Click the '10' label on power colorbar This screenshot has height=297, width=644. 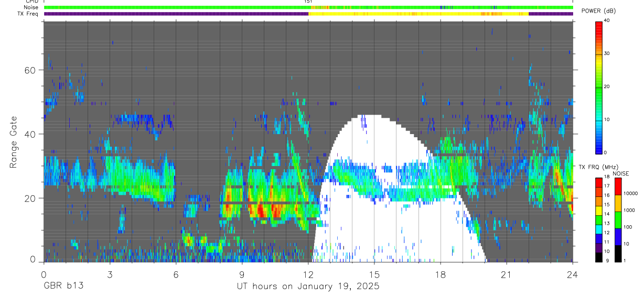[x=607, y=120]
